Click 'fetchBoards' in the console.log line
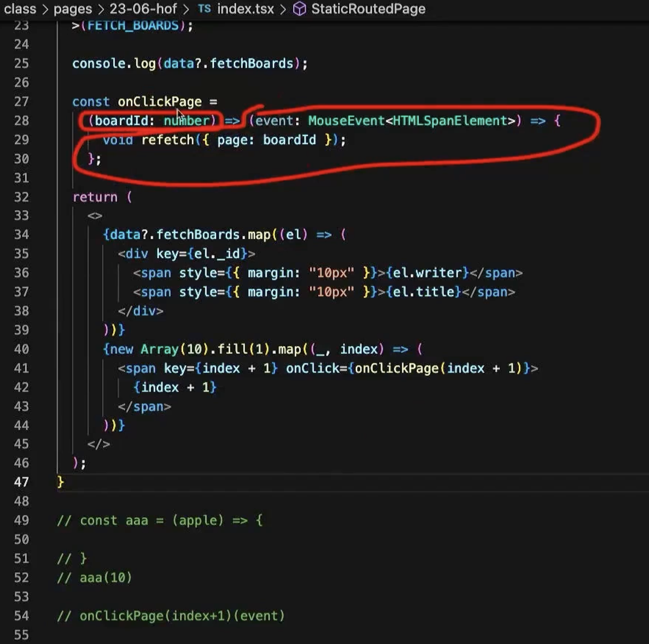The height and width of the screenshot is (644, 649). pos(251,63)
